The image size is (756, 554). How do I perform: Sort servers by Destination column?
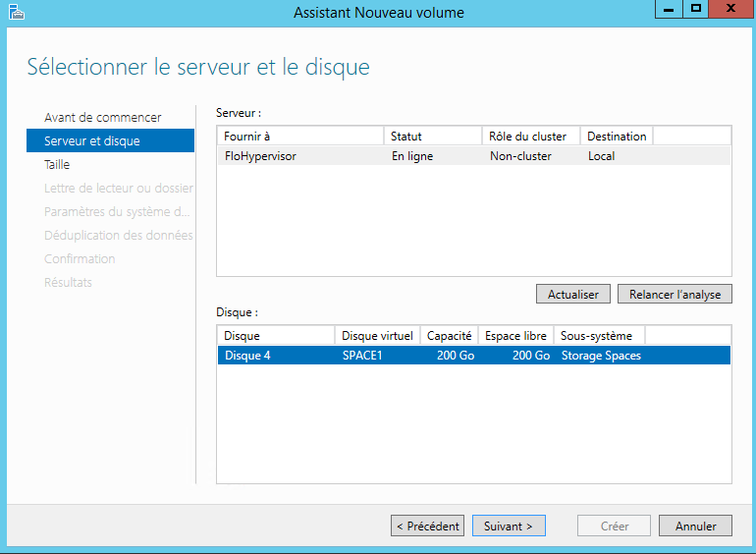click(617, 137)
